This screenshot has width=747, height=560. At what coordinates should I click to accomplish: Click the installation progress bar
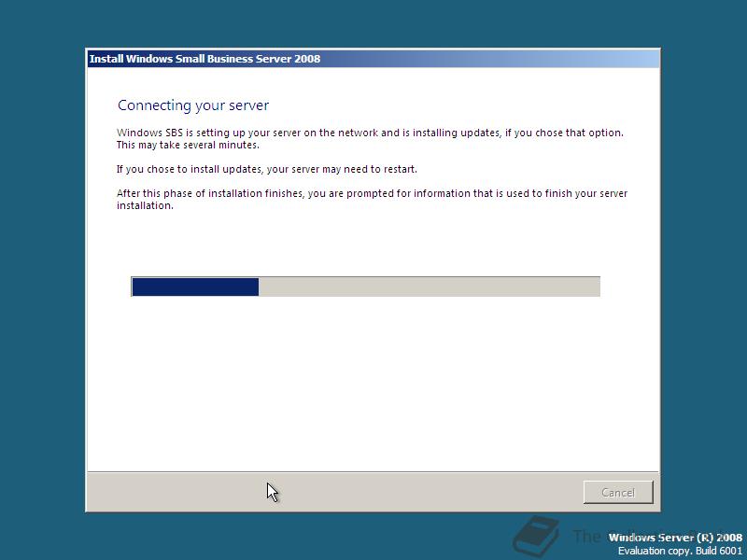coord(365,287)
